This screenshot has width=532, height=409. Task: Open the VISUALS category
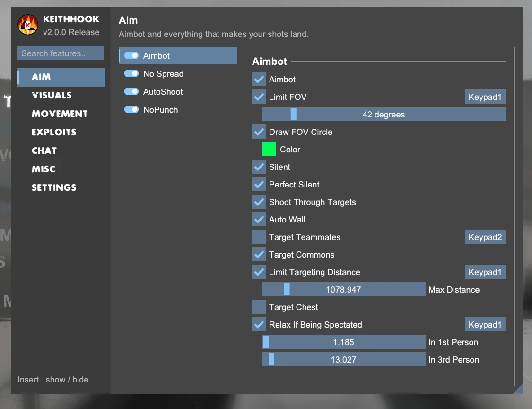52,95
